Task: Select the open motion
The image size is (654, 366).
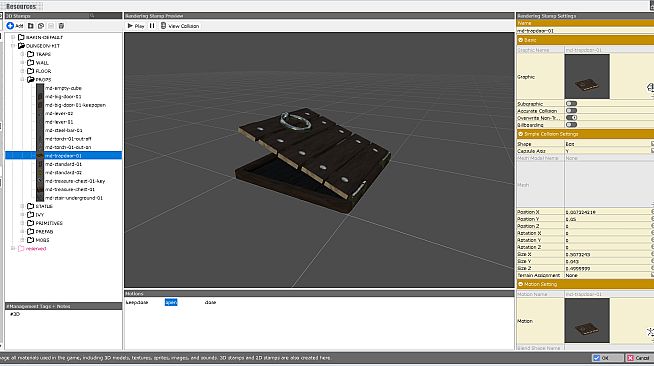Action: coord(171,302)
